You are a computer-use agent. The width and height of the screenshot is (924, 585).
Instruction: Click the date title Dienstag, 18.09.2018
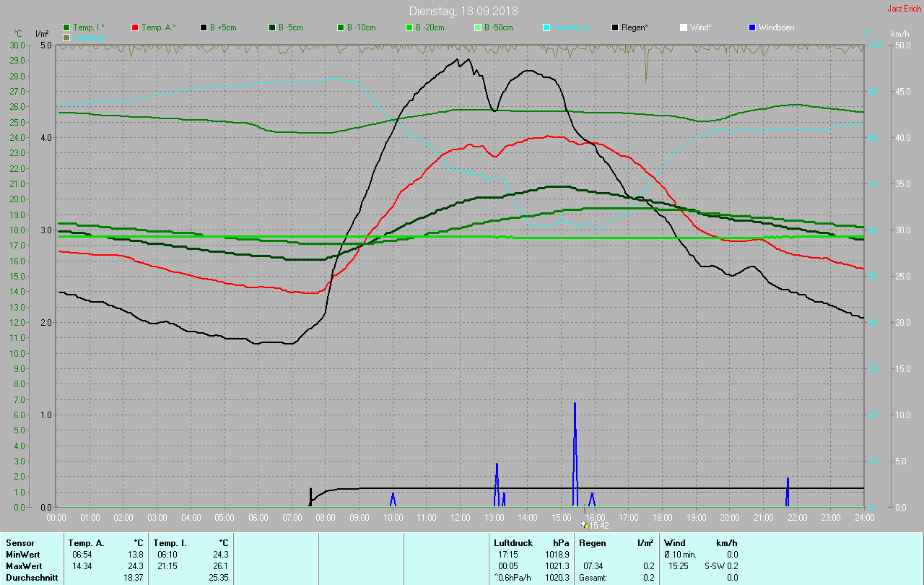[x=463, y=11]
